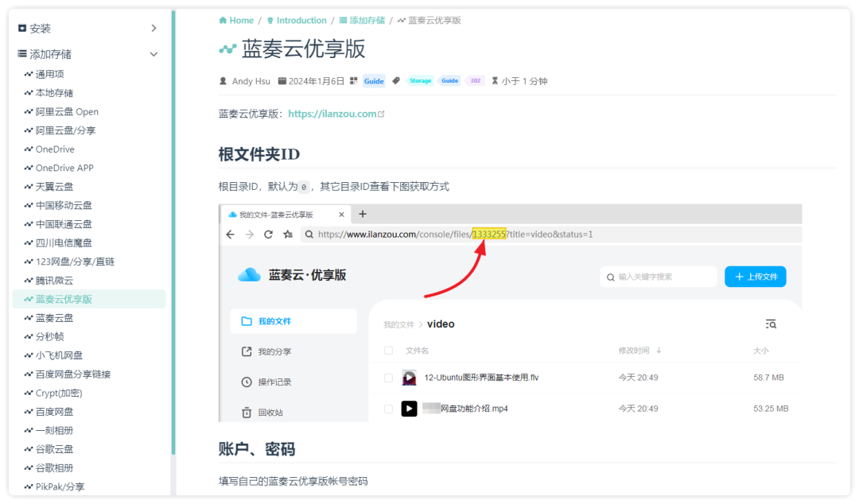Select the active 蓝奏云优享版 sidebar entry
The image size is (859, 504).
tap(89, 299)
